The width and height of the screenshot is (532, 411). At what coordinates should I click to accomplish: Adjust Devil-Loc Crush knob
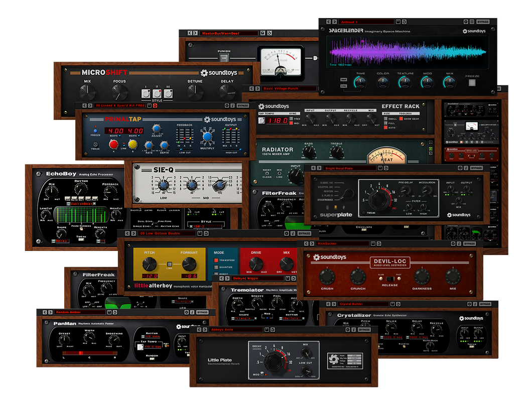327,277
